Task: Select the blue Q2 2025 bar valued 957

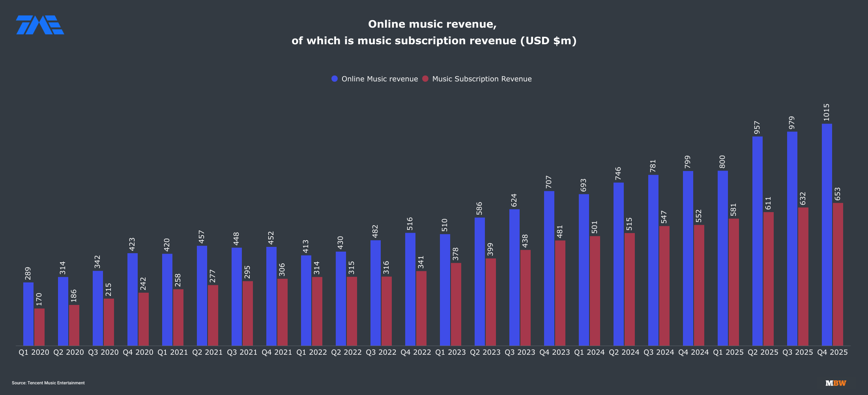Action: tap(757, 241)
